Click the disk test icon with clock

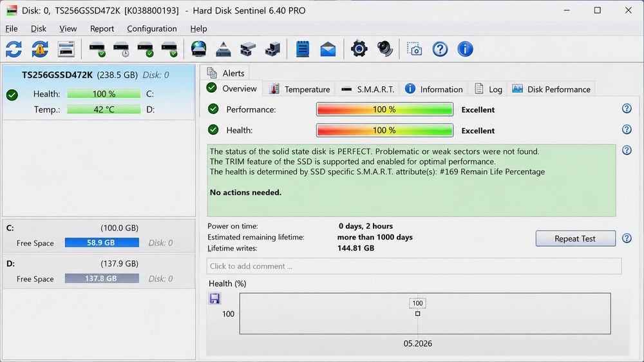point(121,50)
